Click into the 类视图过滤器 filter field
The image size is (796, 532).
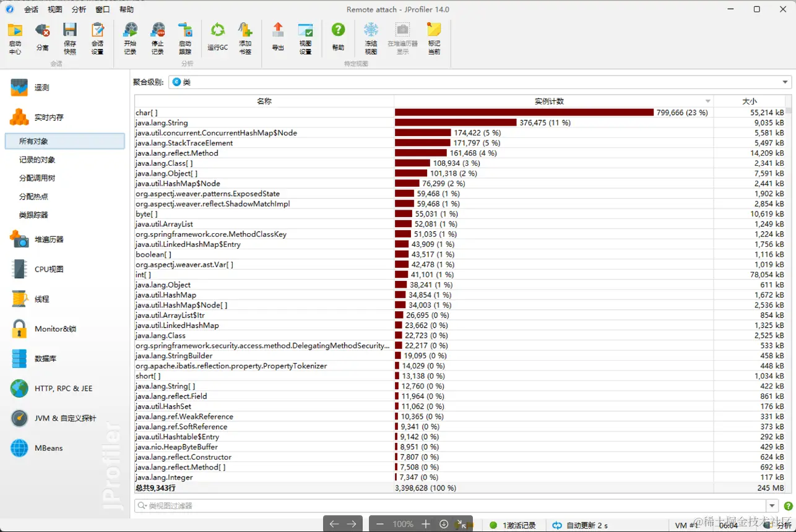tap(450, 506)
